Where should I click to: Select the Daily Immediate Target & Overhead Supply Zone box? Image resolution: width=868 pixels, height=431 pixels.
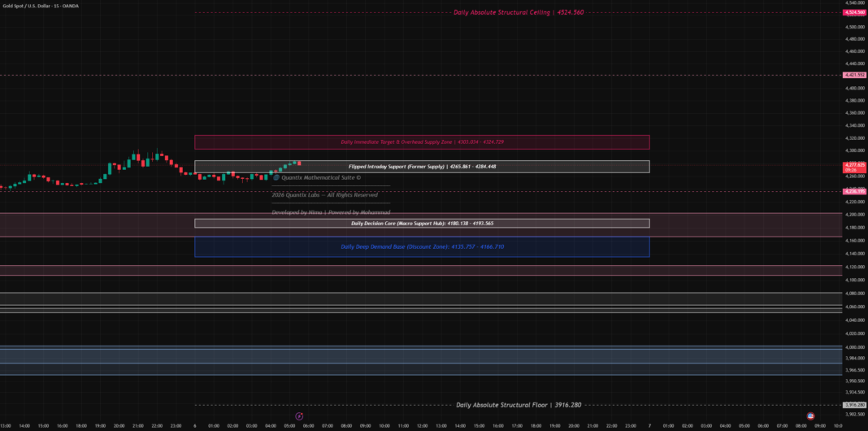coord(422,141)
